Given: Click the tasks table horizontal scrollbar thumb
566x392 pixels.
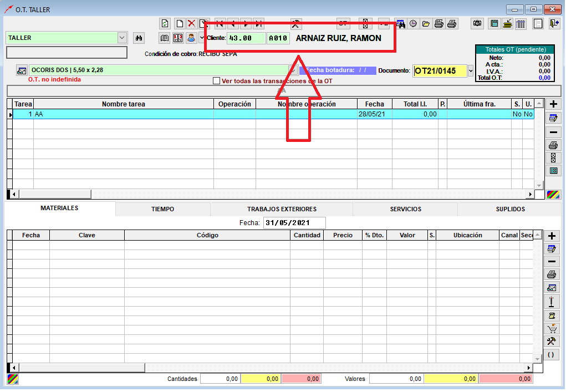Looking at the screenshot, I should [x=55, y=194].
